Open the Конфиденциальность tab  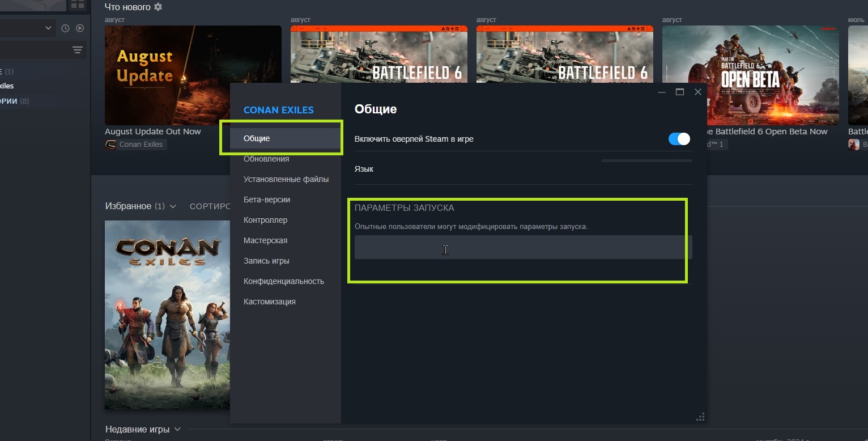286,281
